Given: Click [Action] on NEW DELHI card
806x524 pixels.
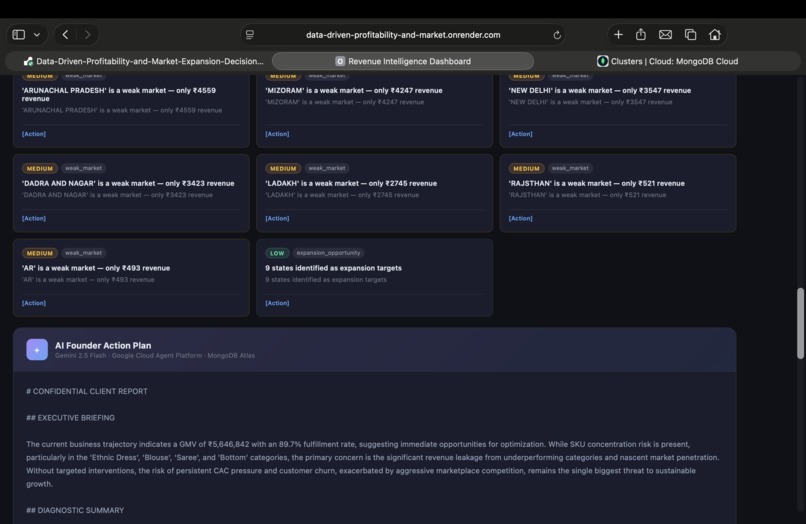Looking at the screenshot, I should pos(520,134).
